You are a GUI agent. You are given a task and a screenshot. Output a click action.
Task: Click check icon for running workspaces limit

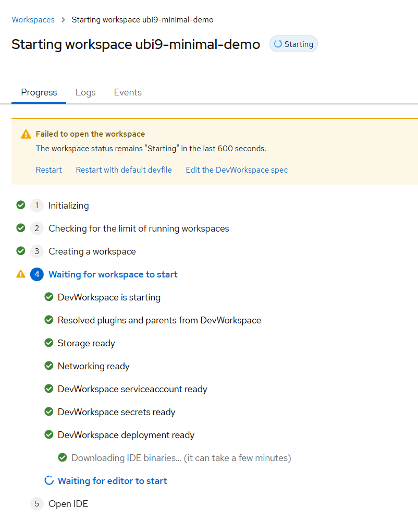click(x=21, y=228)
